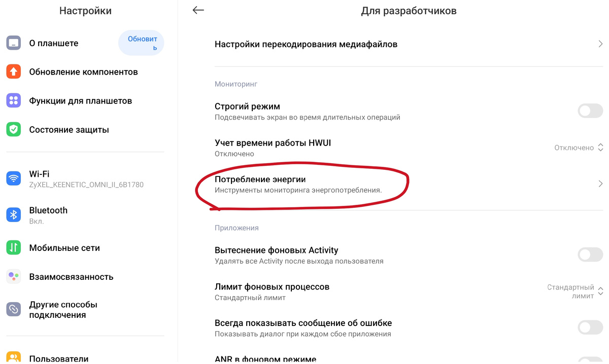
Task: Expand Настройки перекодирования медиафайлов chevron
Action: (x=600, y=45)
